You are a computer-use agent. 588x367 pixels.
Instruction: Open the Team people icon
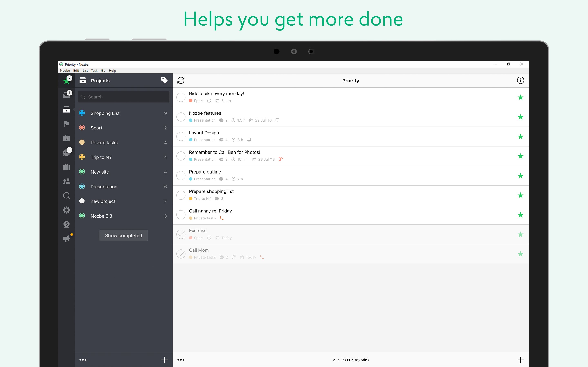click(x=66, y=181)
